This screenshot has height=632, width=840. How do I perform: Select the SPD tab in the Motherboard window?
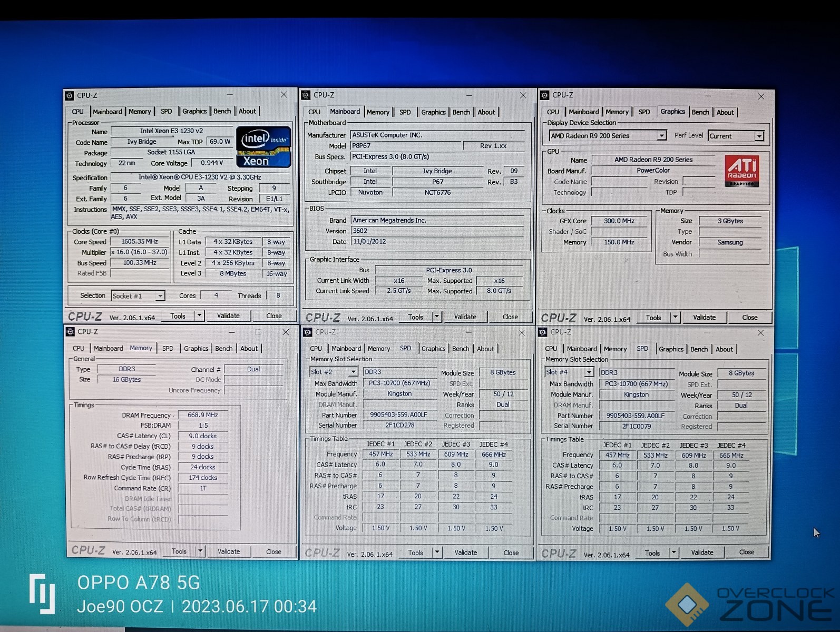(405, 112)
